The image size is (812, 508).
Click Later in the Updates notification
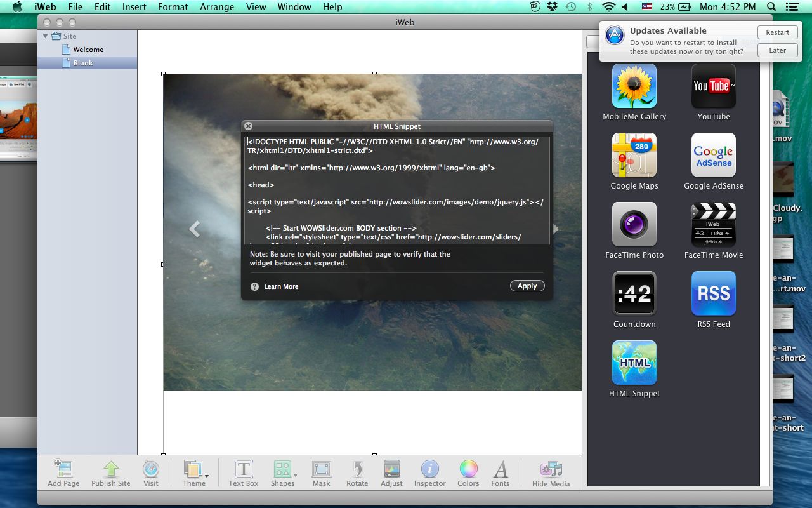point(777,50)
